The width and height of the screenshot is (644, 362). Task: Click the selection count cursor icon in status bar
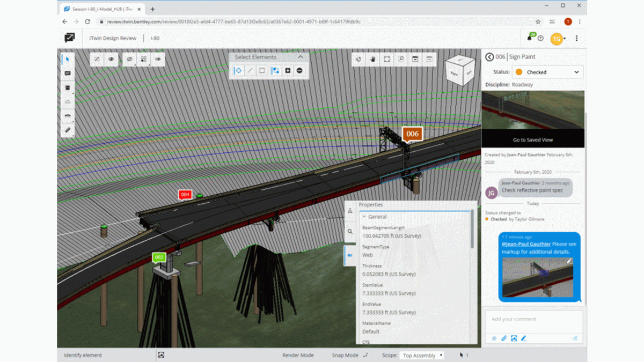coord(461,355)
